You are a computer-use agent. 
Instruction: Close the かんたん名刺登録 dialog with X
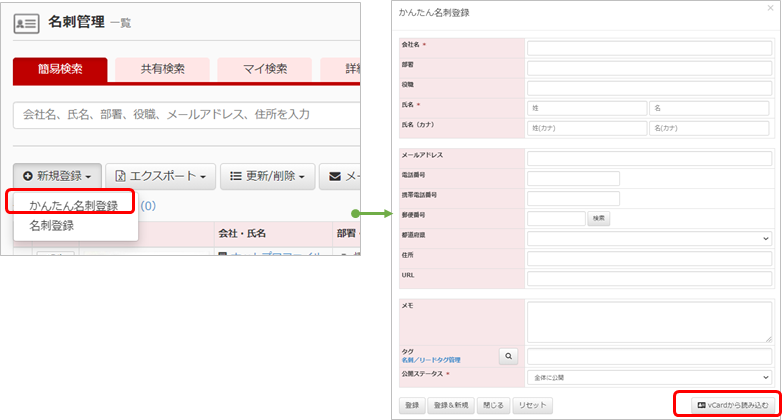tap(769, 8)
